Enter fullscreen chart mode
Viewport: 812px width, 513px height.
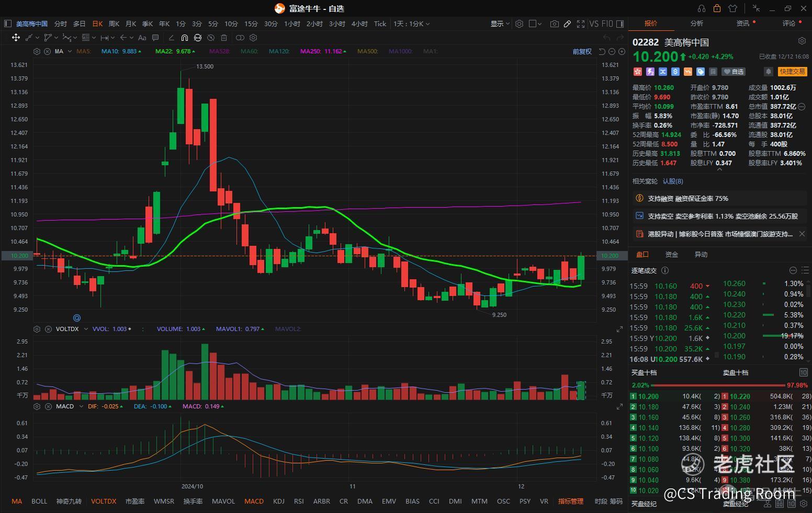(x=581, y=24)
